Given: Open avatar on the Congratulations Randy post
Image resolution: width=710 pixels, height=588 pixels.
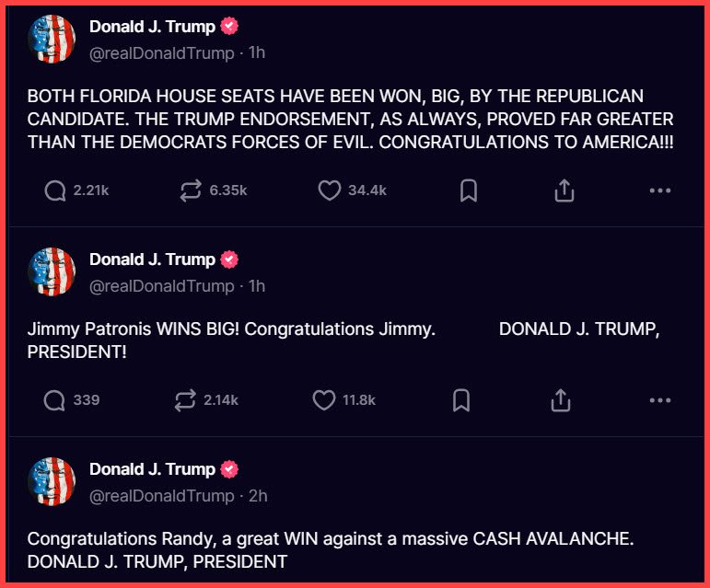Looking at the screenshot, I should tap(52, 481).
